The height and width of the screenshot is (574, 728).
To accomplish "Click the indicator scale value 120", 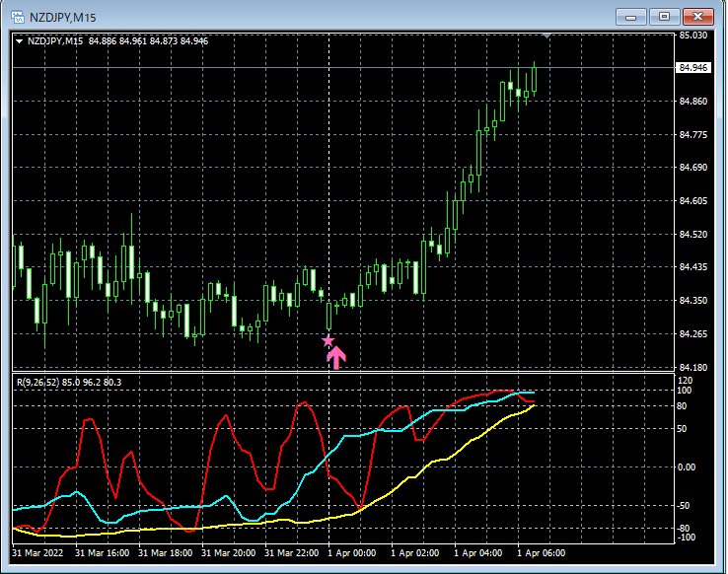I will click(686, 381).
